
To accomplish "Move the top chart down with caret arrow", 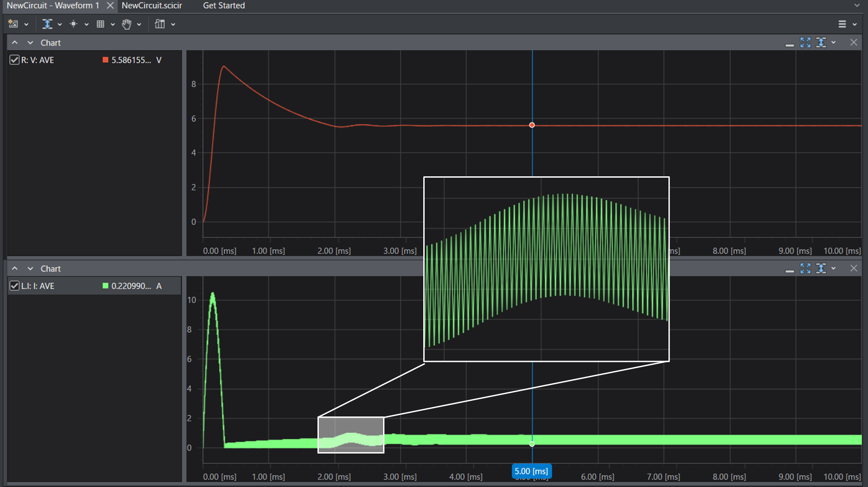I will pos(30,42).
